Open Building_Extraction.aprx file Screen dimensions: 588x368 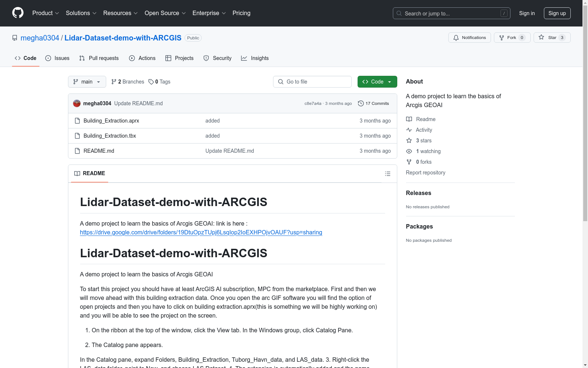(111, 121)
